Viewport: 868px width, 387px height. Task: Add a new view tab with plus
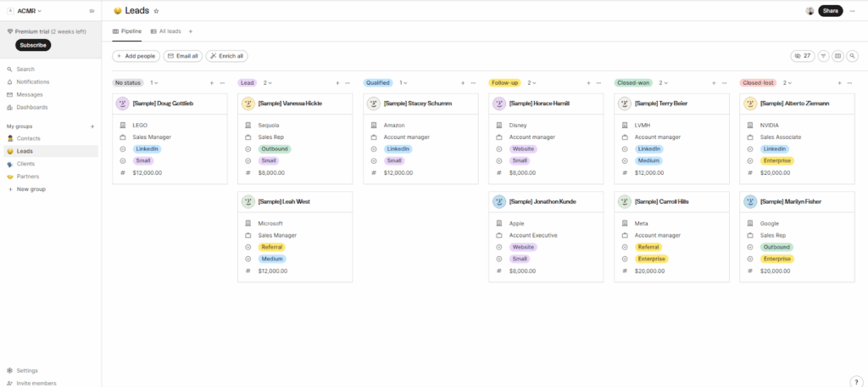coord(191,31)
